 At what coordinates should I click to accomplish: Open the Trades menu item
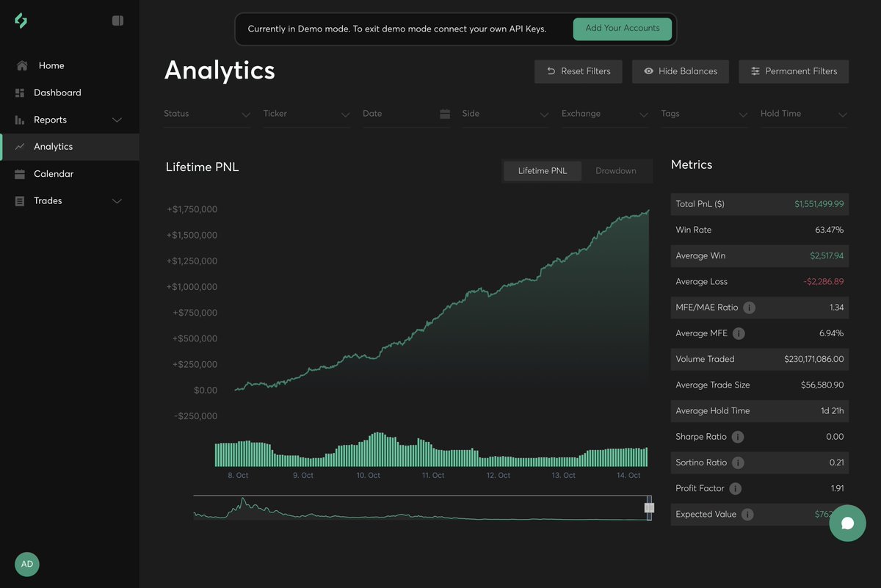(69, 200)
